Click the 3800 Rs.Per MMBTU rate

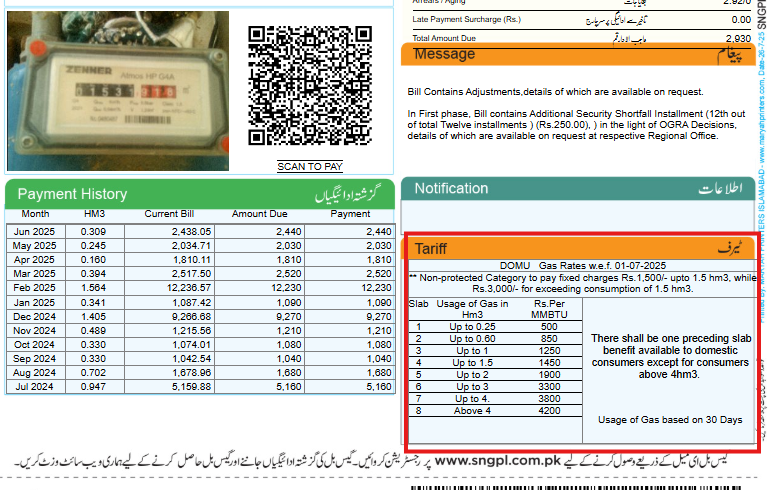pos(549,399)
